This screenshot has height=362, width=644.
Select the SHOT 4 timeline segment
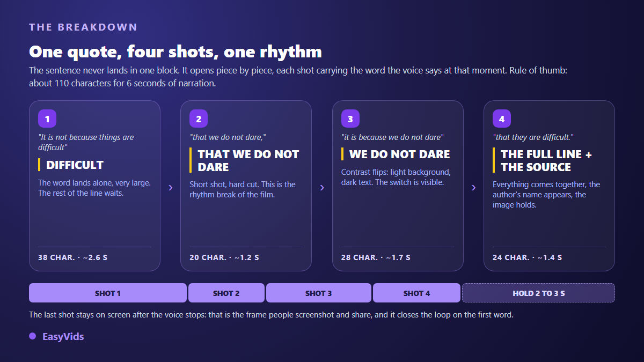click(416, 293)
